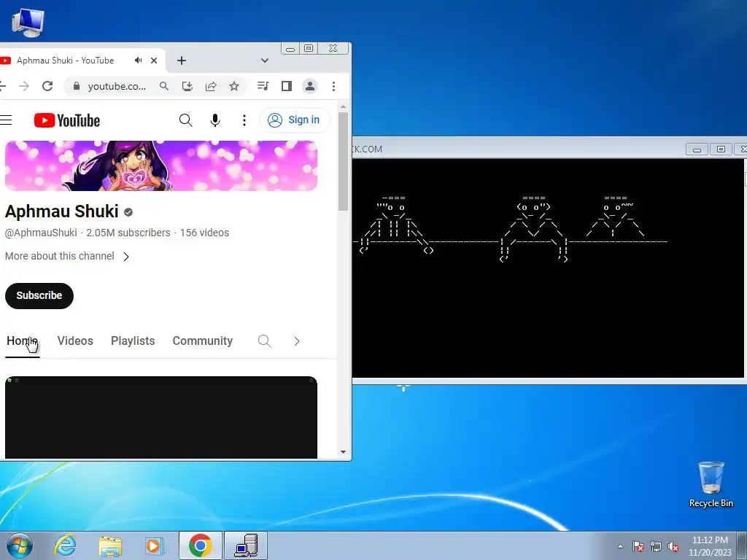Open More about this channel
Image resolution: width=747 pixels, height=560 pixels.
click(x=67, y=256)
